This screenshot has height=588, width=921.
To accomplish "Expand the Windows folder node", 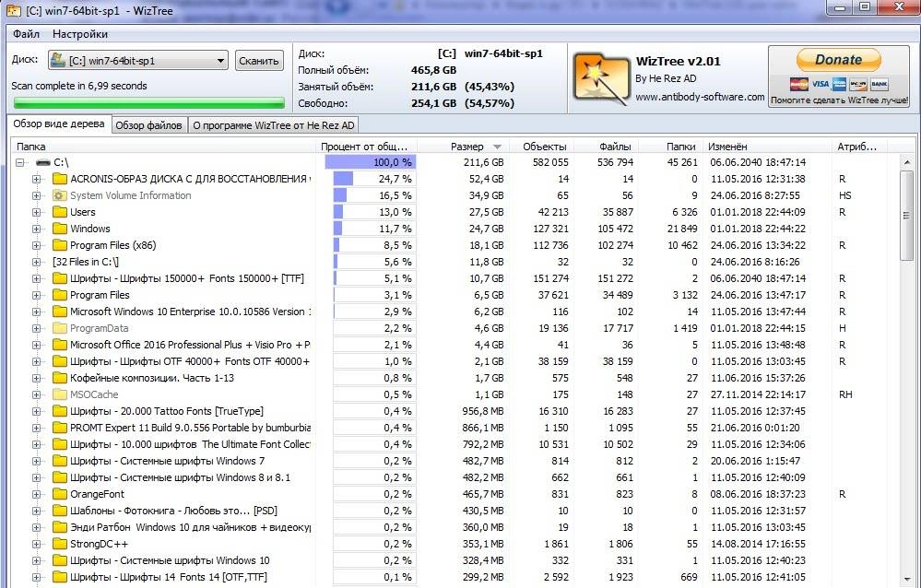I will click(x=37, y=229).
